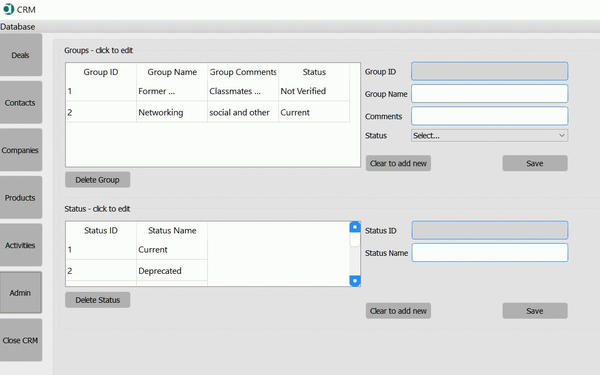Select the 'Current' status cell in Groups
The width and height of the screenshot is (600, 375).
314,112
